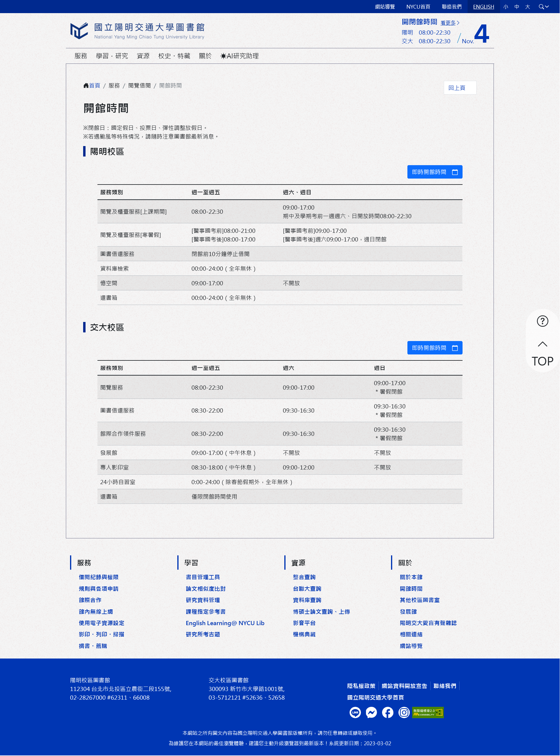Click 看更多 next to opening hours
Screen dimensions: 560x756
[x=449, y=23]
